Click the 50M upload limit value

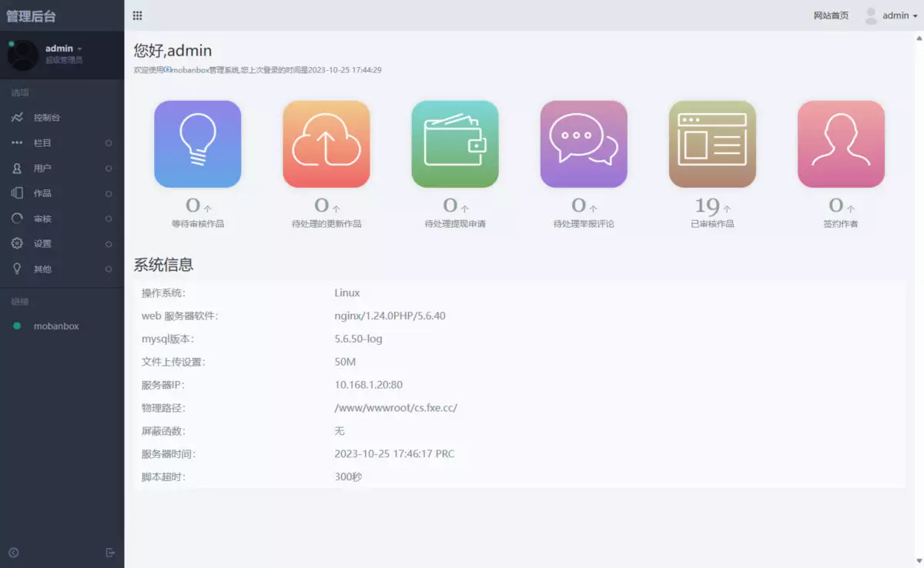[x=345, y=362]
